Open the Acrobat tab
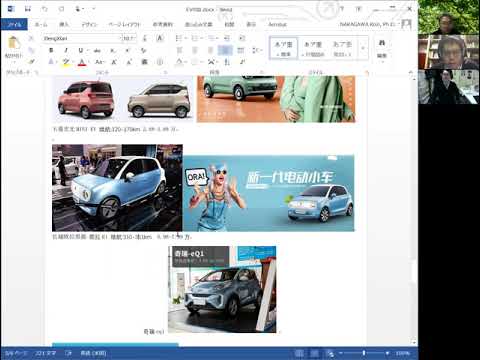Image resolution: width=480 pixels, height=360 pixels. pyautogui.click(x=277, y=24)
